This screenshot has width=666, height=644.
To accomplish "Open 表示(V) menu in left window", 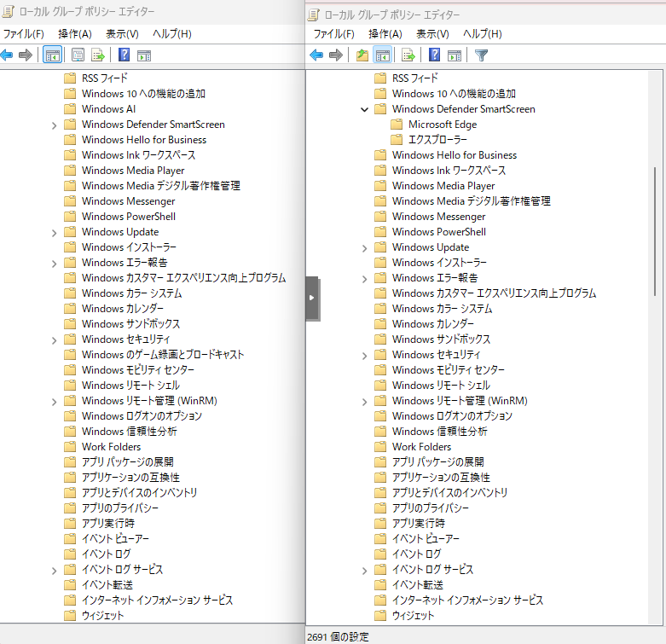I will pos(122,34).
